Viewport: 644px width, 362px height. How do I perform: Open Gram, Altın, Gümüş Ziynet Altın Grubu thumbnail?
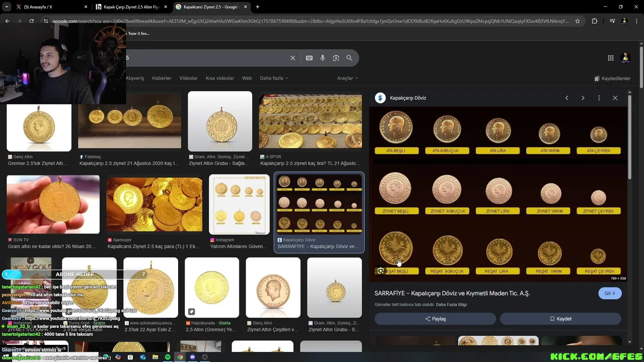coord(220,121)
